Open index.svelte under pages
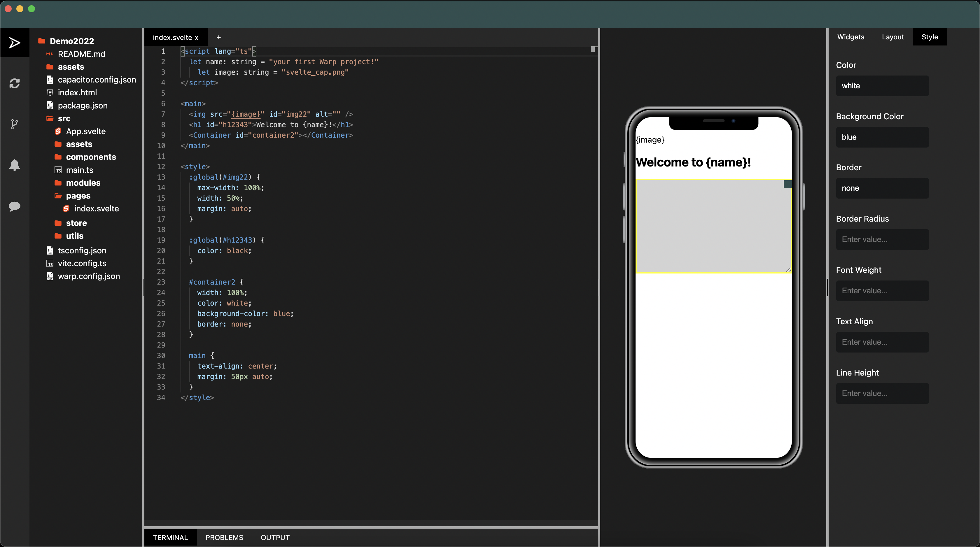The height and width of the screenshot is (547, 980). pyautogui.click(x=96, y=208)
